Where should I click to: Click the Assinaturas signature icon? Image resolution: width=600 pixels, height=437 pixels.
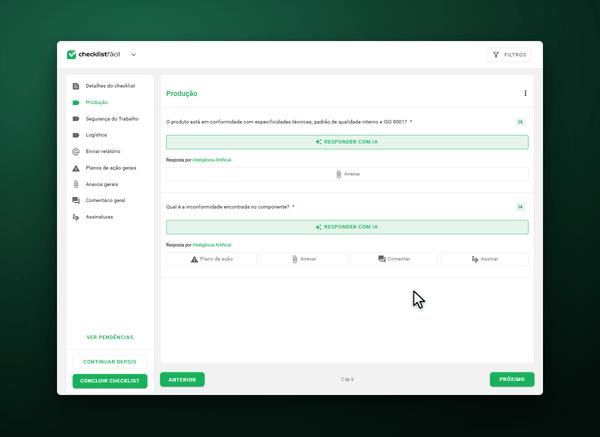point(76,217)
